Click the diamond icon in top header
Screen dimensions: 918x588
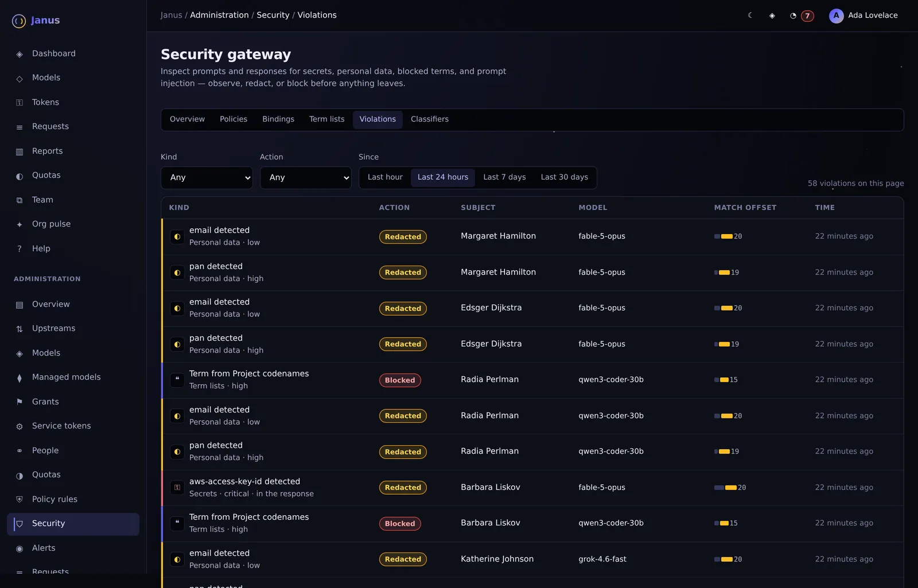pyautogui.click(x=772, y=15)
